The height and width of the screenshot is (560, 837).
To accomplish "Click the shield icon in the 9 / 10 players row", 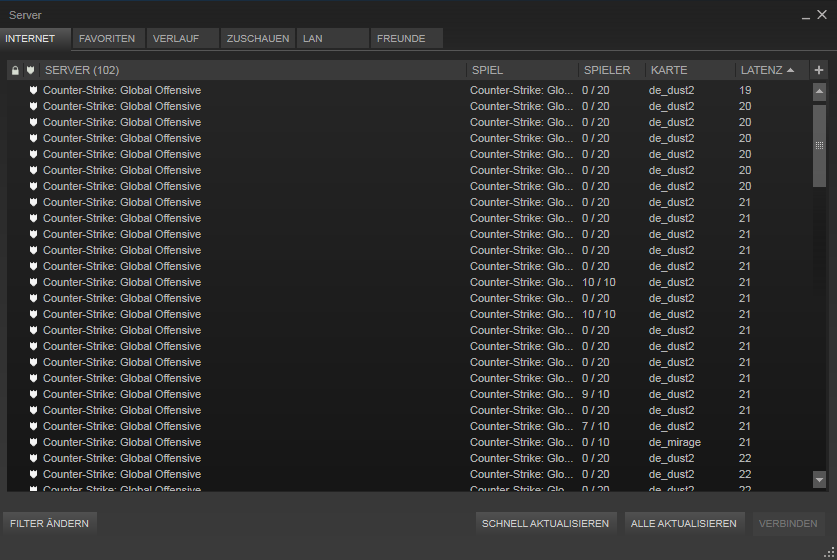I will (x=33, y=394).
